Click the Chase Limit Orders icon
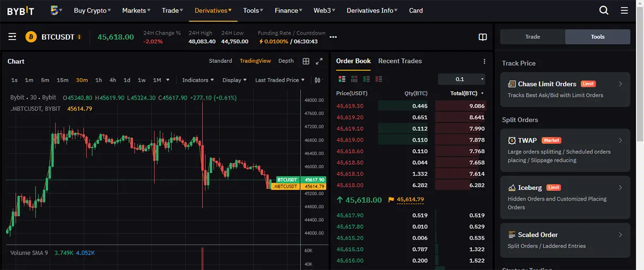This screenshot has width=644, height=270. pyautogui.click(x=512, y=84)
